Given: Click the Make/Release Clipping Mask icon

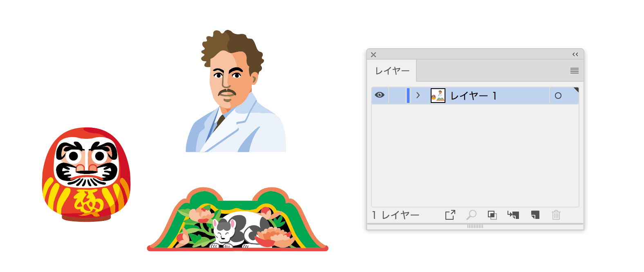Looking at the screenshot, I should [x=492, y=215].
